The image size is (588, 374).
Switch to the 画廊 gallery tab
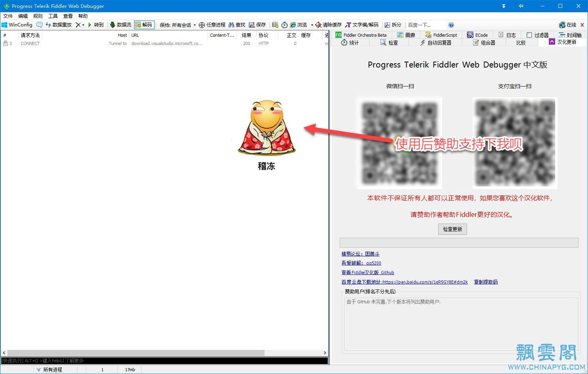(406, 35)
